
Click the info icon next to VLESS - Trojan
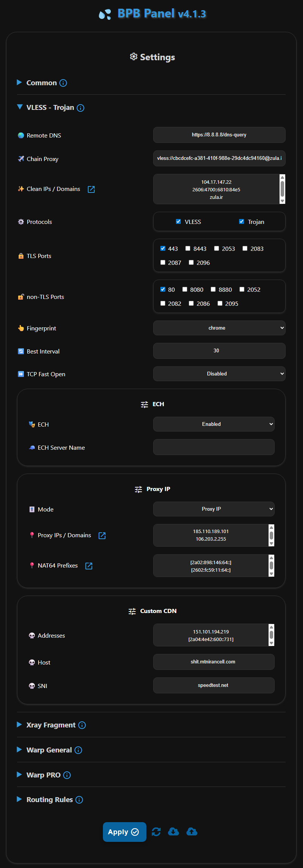click(81, 108)
